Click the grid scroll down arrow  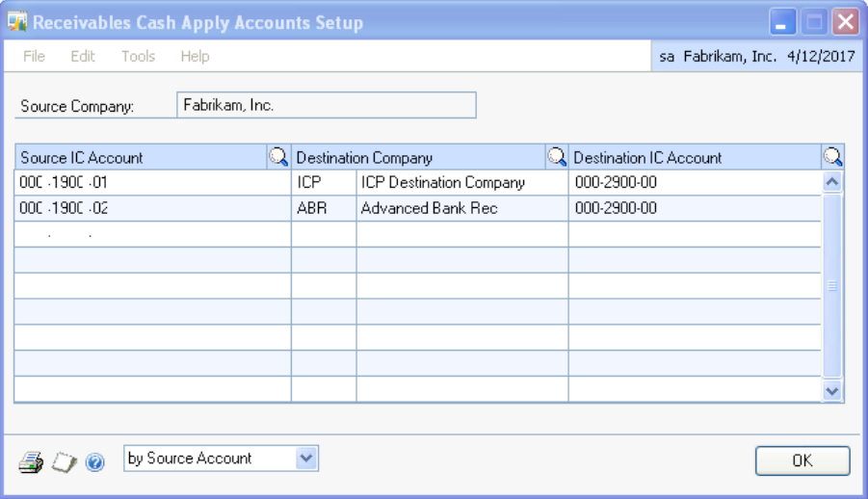click(x=833, y=390)
